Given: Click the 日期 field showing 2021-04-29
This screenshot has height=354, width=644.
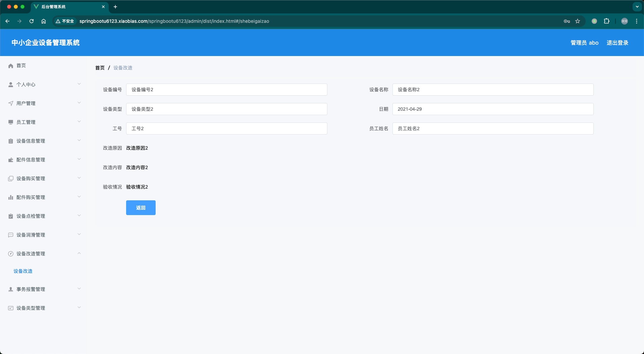Looking at the screenshot, I should point(493,109).
